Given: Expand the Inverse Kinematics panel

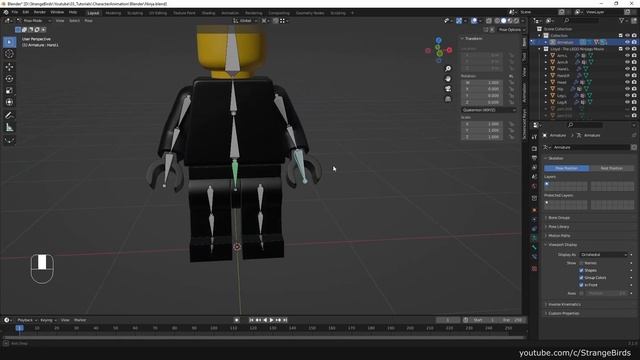Looking at the screenshot, I should [x=564, y=304].
